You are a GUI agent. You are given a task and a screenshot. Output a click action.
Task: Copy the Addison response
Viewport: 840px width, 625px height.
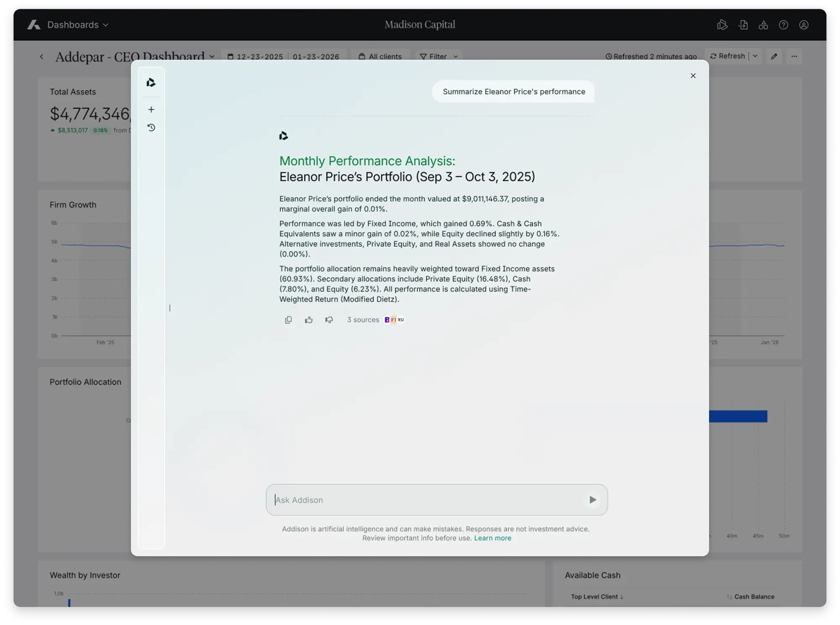[288, 320]
